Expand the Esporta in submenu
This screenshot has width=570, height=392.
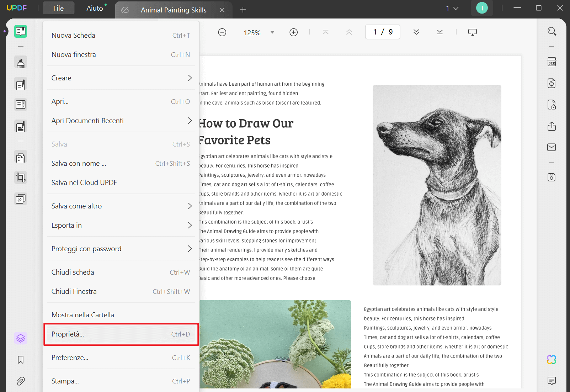pos(121,225)
